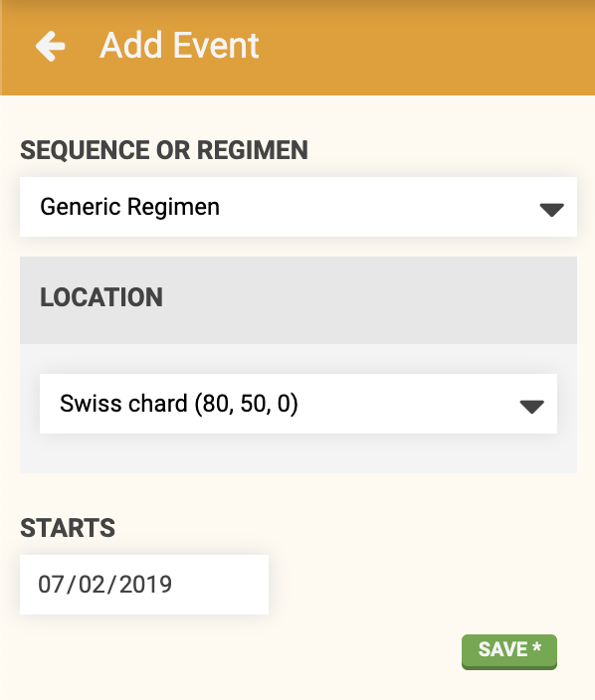Click the asterisk on the Save button

click(x=537, y=646)
